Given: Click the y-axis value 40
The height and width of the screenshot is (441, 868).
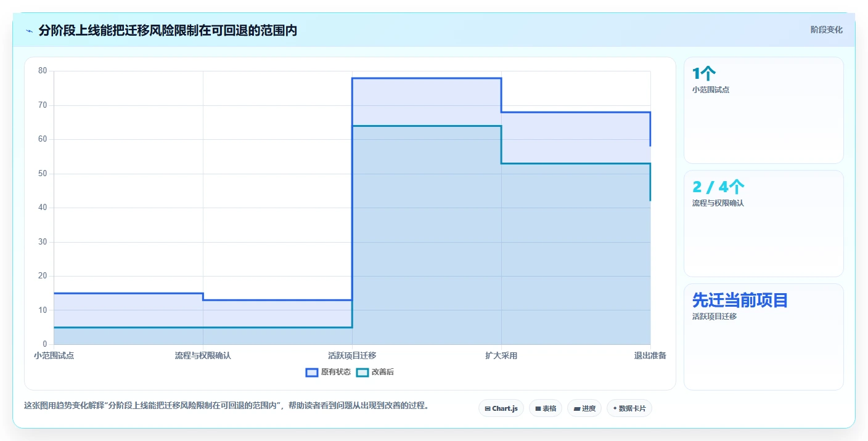Looking at the screenshot, I should coord(43,208).
